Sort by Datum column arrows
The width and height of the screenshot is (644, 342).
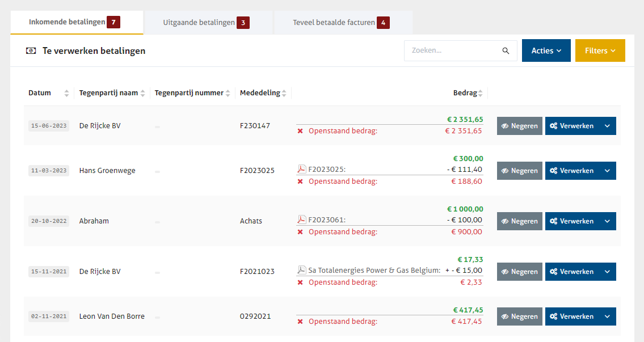(x=66, y=93)
